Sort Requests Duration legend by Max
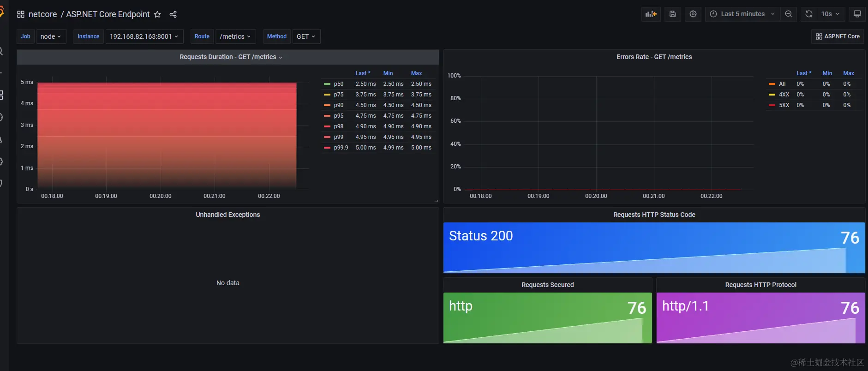The height and width of the screenshot is (371, 868). point(416,73)
